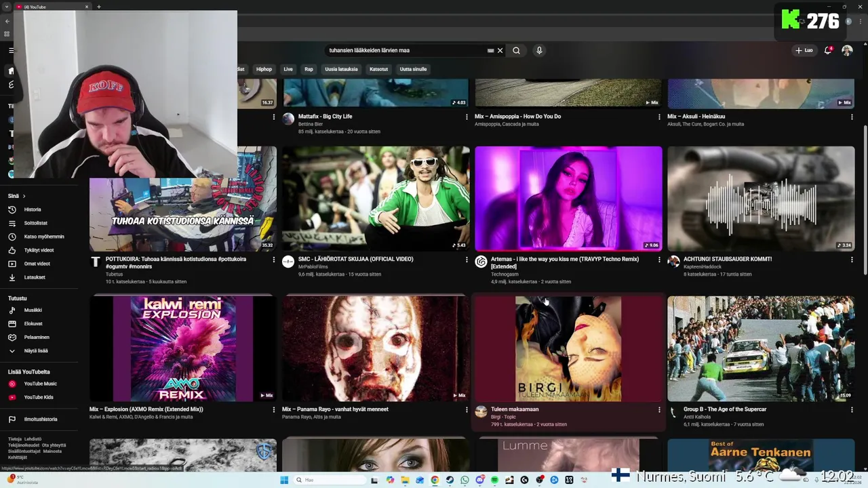Open more options for Artemas Techno Remix video
Viewport: 868px width, 488px height.
pos(659,260)
